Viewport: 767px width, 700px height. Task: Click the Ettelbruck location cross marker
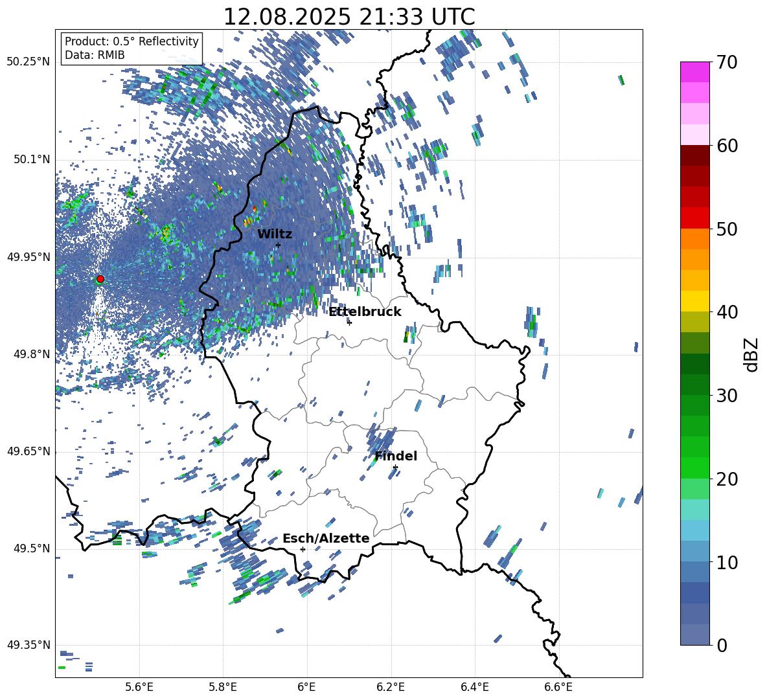349,322
